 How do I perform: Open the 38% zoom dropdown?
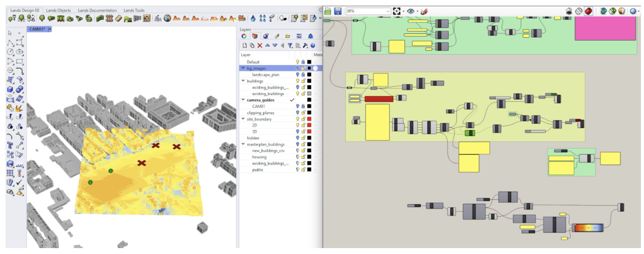click(388, 11)
